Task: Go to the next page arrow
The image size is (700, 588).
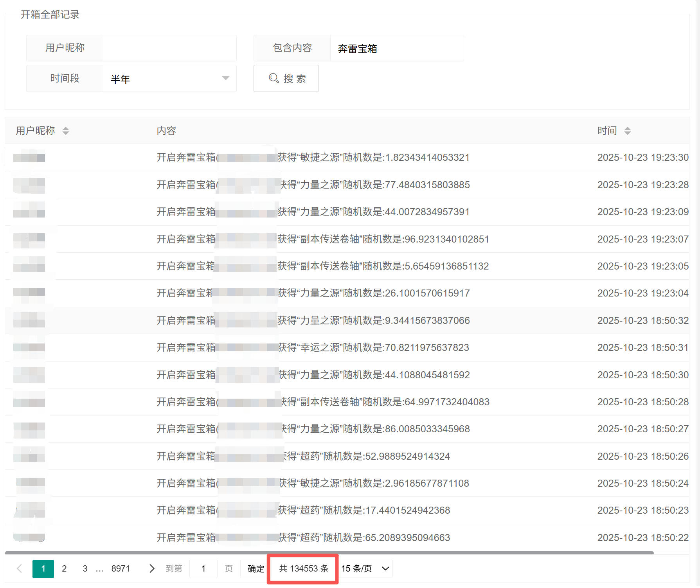Action: pyautogui.click(x=152, y=568)
